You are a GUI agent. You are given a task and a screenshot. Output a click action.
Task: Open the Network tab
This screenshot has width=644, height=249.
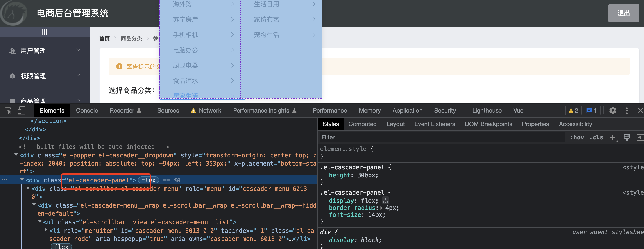[x=206, y=111]
